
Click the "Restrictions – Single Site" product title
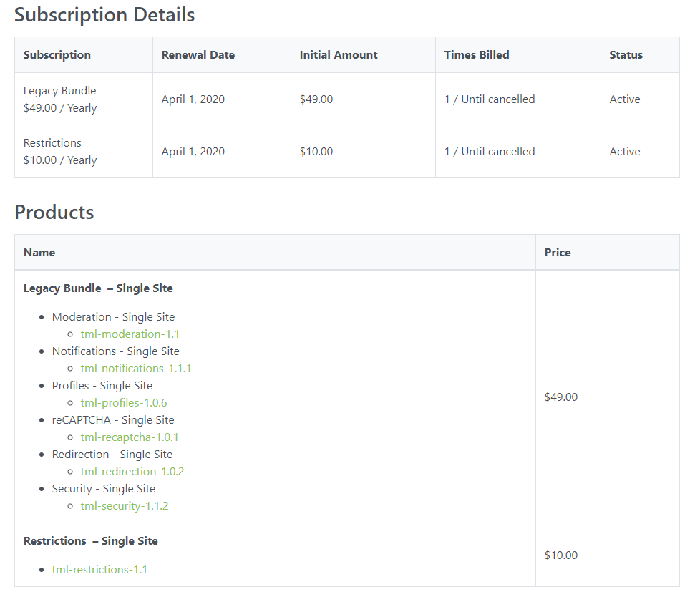[x=91, y=541]
